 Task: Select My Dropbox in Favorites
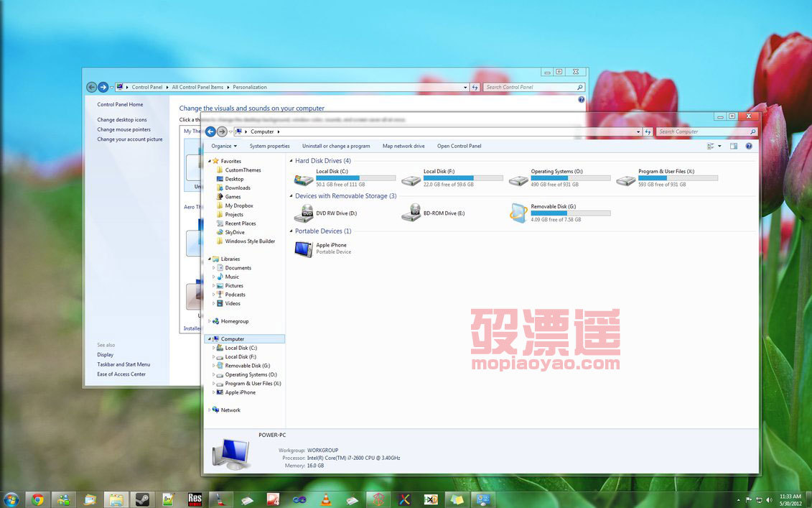coord(239,205)
